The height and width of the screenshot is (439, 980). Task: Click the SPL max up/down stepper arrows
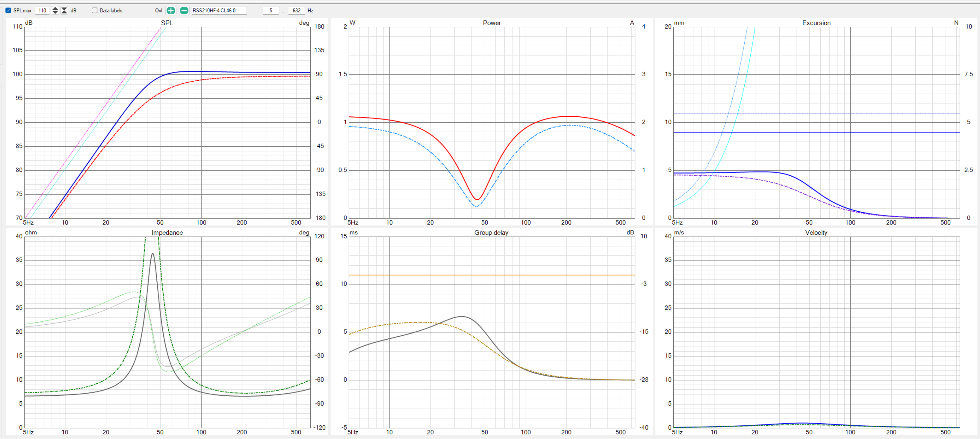(x=55, y=10)
